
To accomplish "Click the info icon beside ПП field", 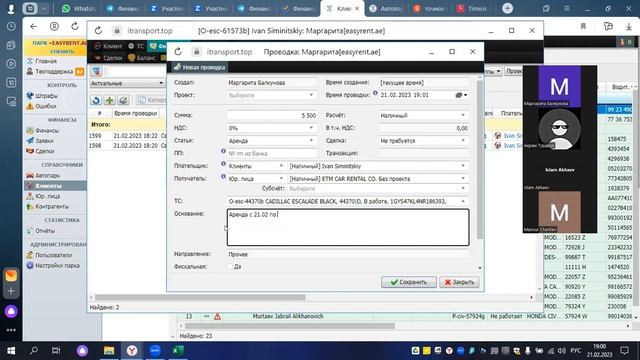I will pyautogui.click(x=223, y=151).
